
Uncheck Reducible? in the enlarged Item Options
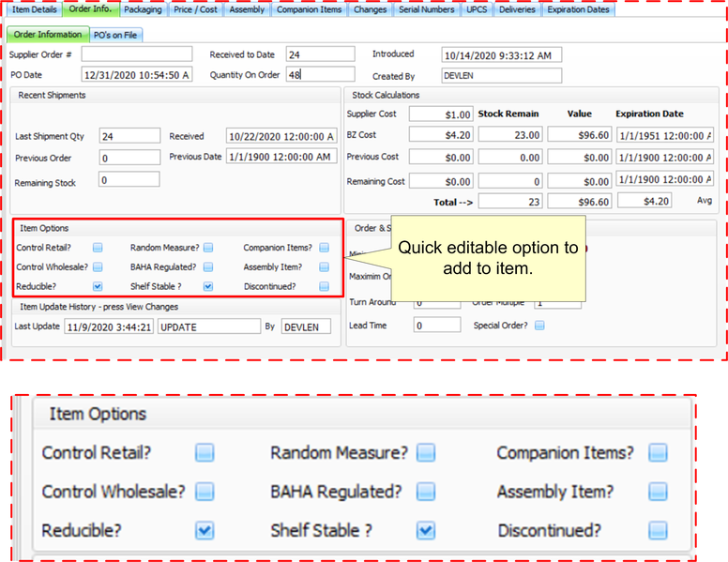click(x=205, y=530)
